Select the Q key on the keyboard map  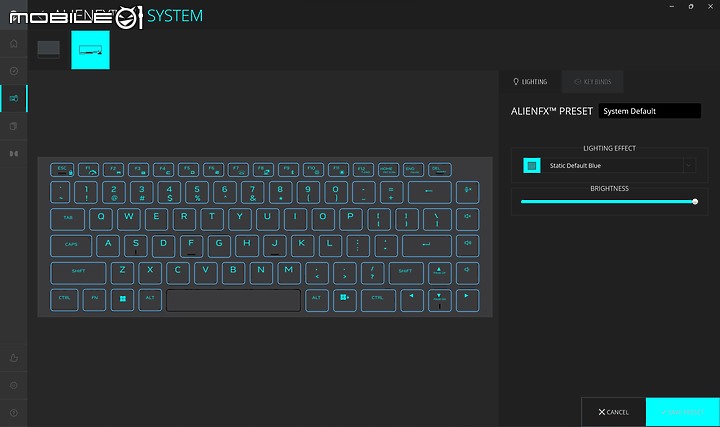101,219
